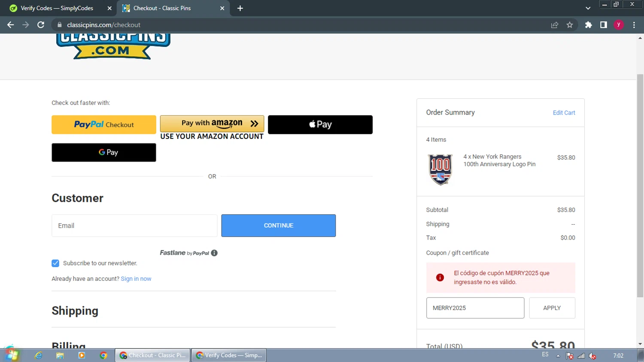Switch to Checkout - Classic Pi... taskbar window

point(152,355)
